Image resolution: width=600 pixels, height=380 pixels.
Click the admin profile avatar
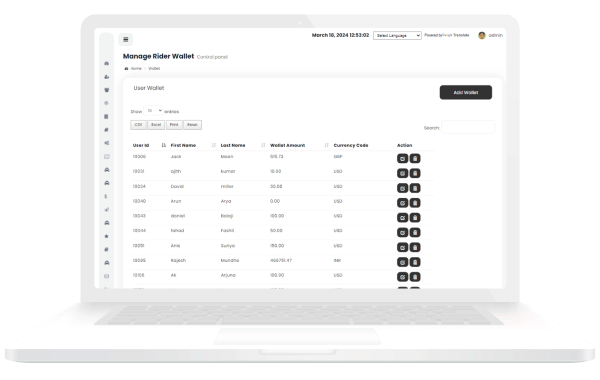[482, 36]
